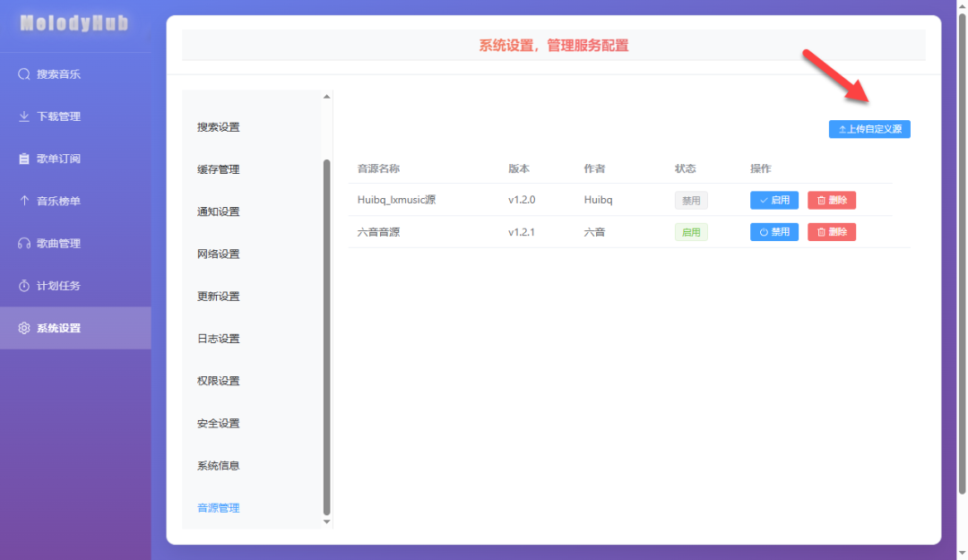This screenshot has width=968, height=560.
Task: Delete the 六音音源 source
Action: 832,232
